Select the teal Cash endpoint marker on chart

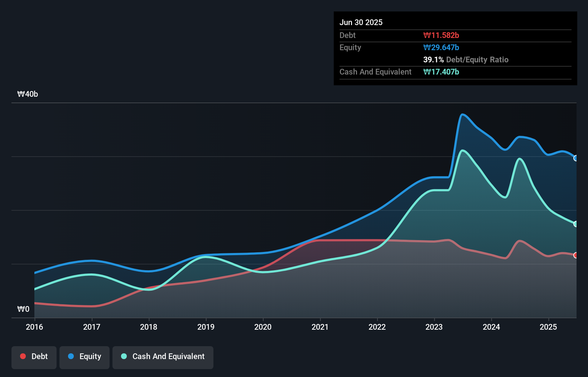click(x=576, y=224)
